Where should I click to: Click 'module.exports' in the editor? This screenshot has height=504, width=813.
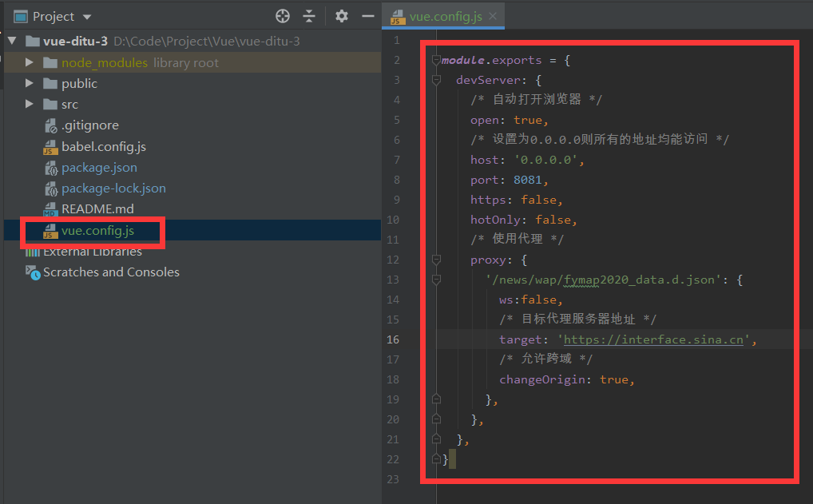click(x=491, y=60)
